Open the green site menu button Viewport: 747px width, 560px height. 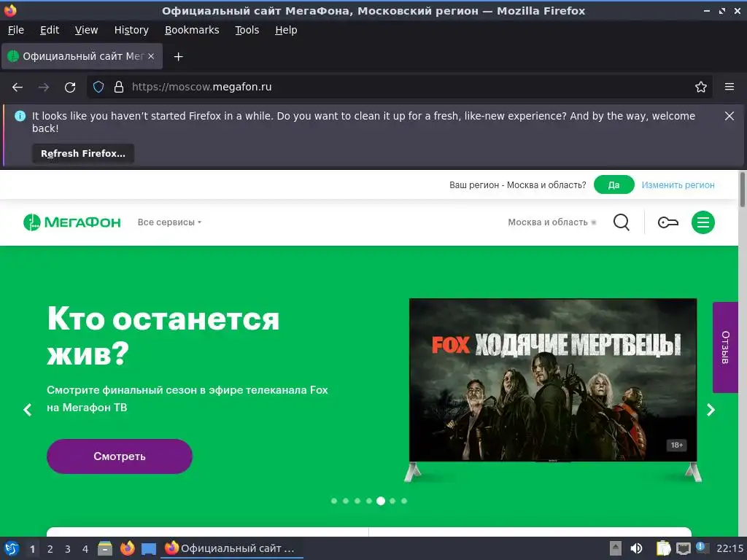(703, 222)
